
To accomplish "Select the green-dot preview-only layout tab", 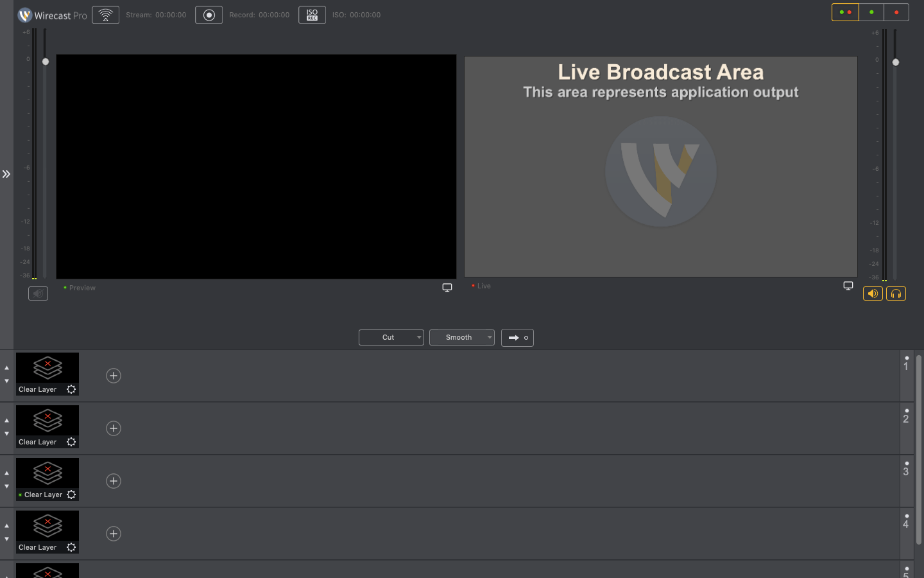I will pyautogui.click(x=871, y=12).
